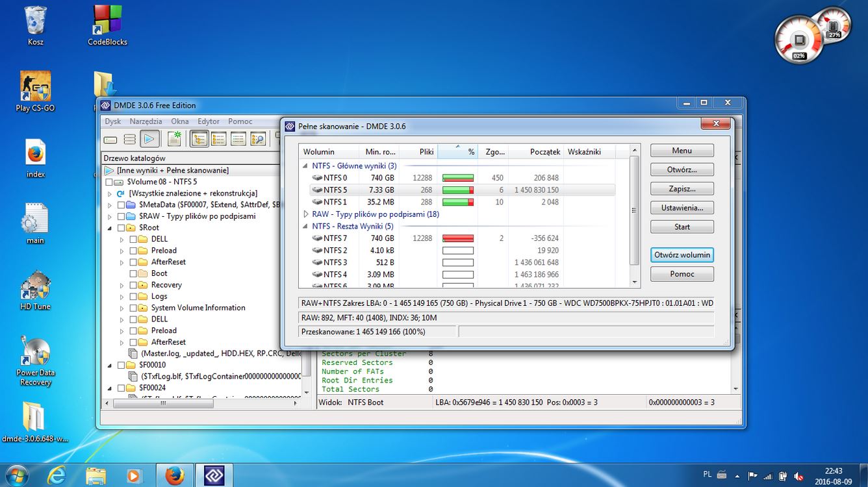Select the main file icon on desktop
868x487 pixels.
point(35,224)
